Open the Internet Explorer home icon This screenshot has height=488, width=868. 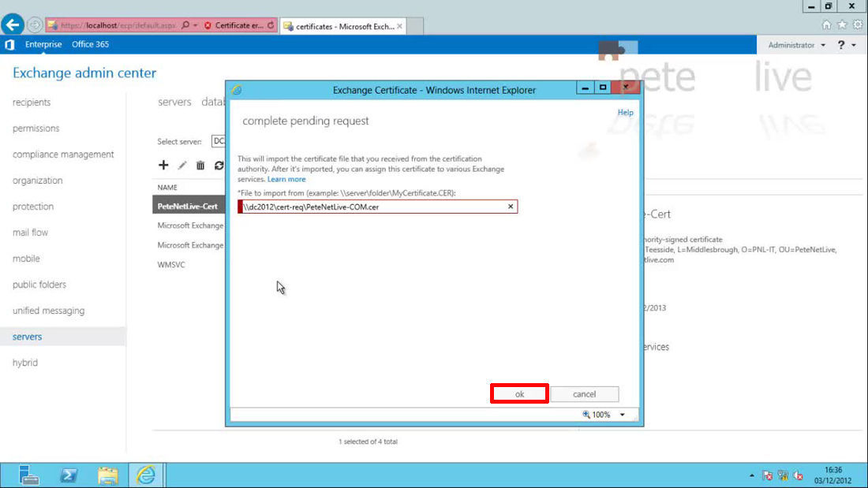(826, 25)
